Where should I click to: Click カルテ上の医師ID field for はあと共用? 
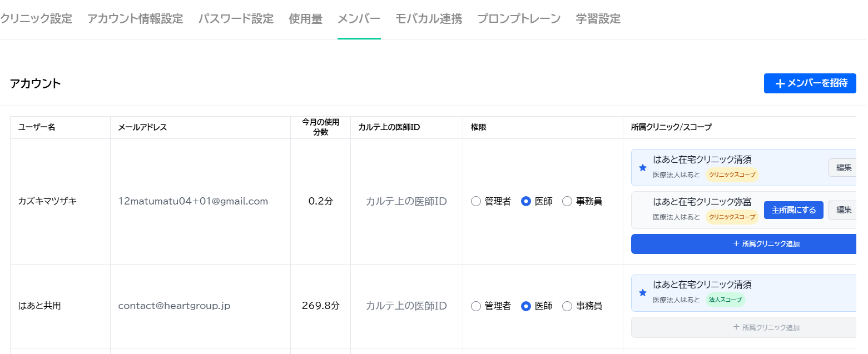tap(406, 306)
